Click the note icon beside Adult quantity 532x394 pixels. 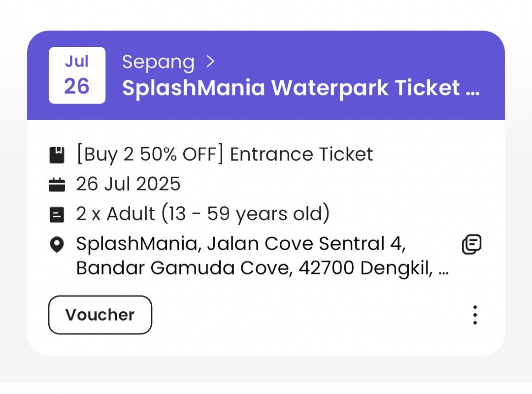pyautogui.click(x=58, y=214)
